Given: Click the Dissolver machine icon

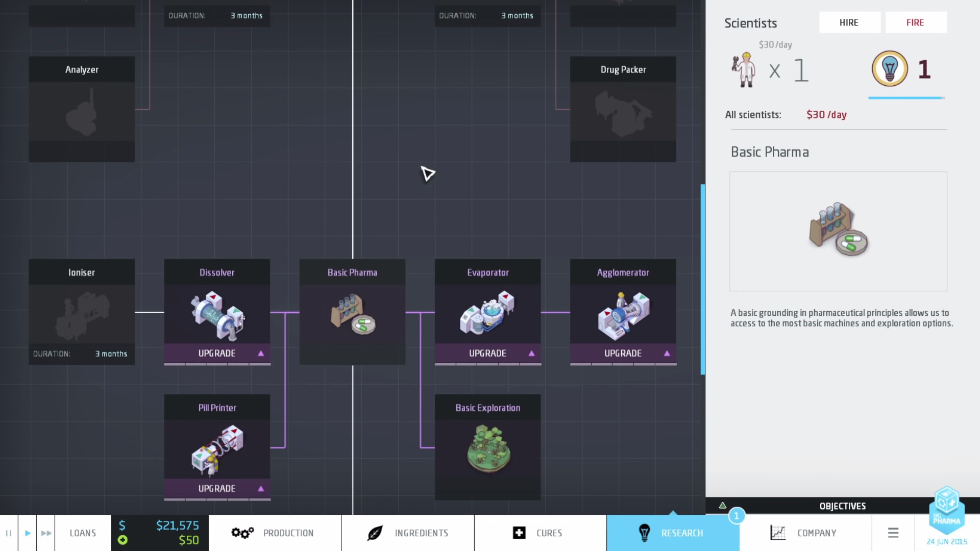Looking at the screenshot, I should 217,315.
